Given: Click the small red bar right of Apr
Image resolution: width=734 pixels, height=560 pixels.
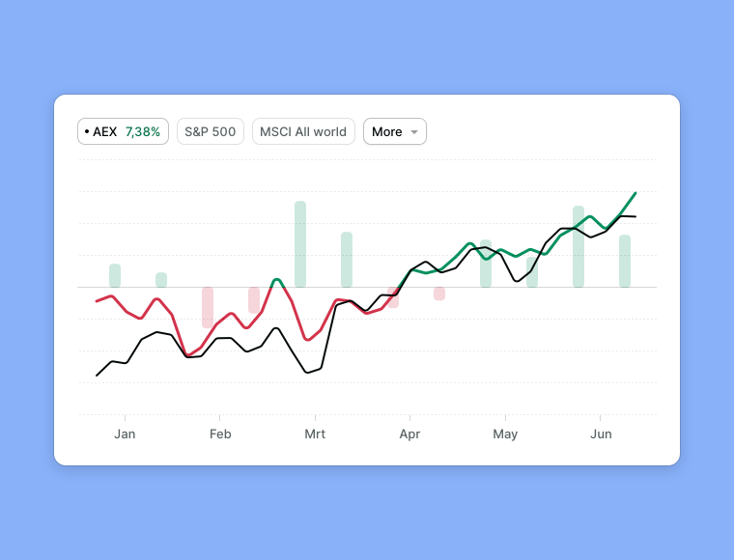Looking at the screenshot, I should [439, 294].
